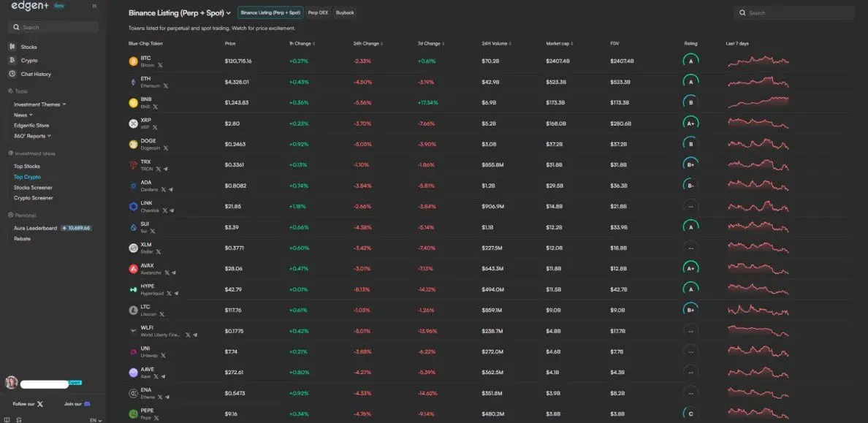This screenshot has height=423, width=868.
Task: Open BTC last 7 days sparkline chart
Action: coord(758,61)
